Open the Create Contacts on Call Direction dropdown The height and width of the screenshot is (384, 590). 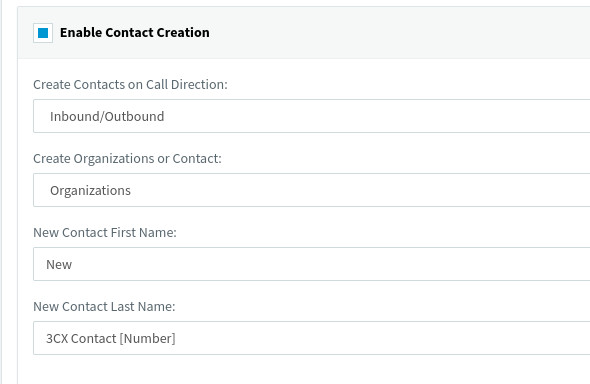tap(312, 116)
